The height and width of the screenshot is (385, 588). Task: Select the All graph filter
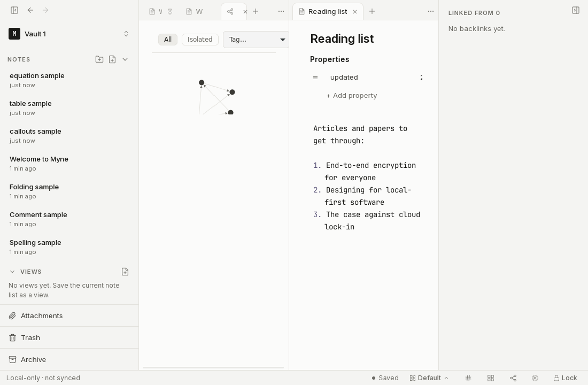click(168, 40)
